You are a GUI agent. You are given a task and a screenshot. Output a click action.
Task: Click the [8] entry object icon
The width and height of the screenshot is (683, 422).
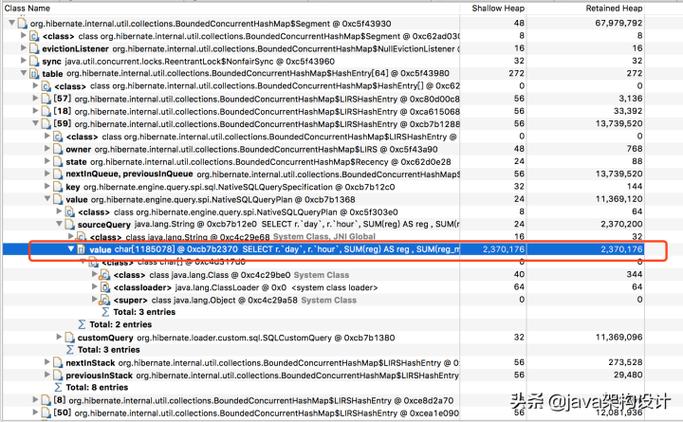point(46,400)
